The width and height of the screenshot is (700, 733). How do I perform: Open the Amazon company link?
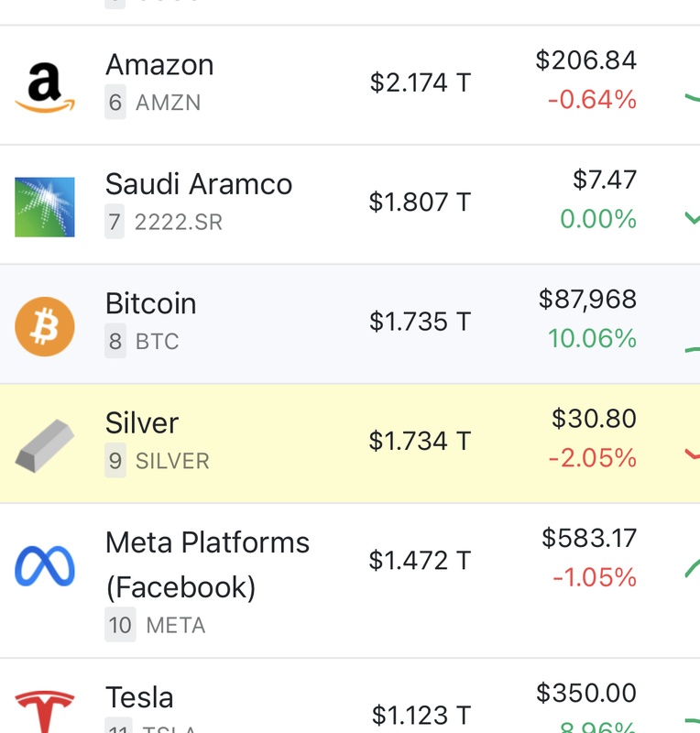coord(159,64)
